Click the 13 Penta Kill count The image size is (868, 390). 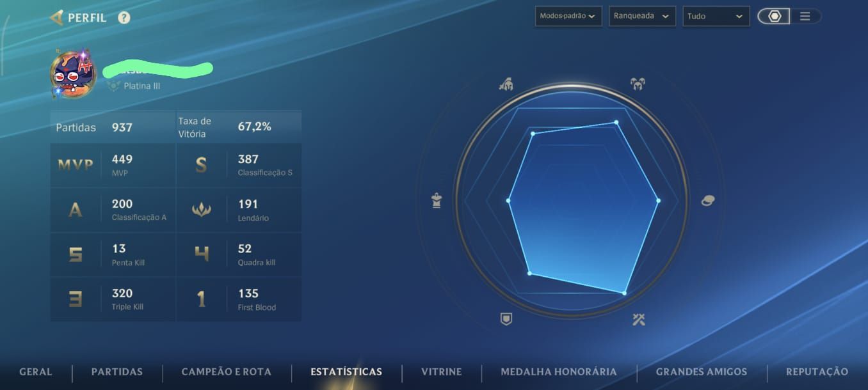coord(118,249)
